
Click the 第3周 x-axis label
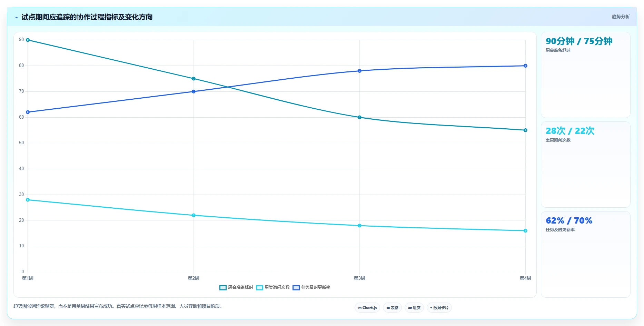tap(359, 278)
